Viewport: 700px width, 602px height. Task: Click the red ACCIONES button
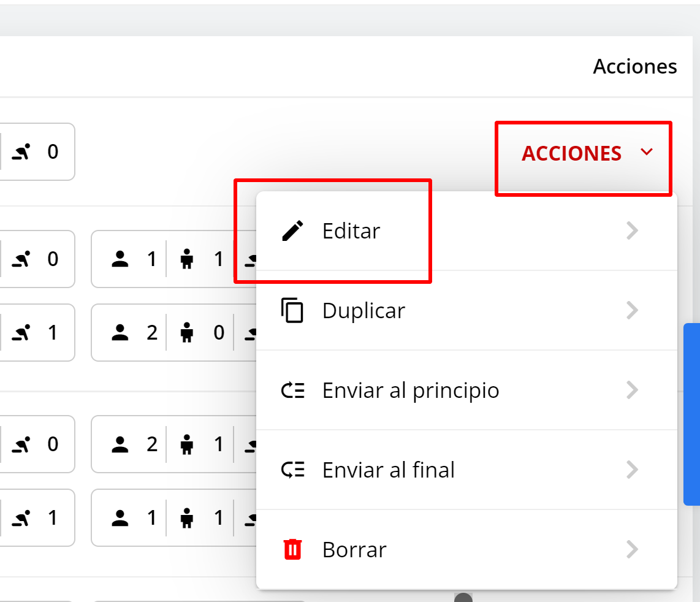point(572,153)
